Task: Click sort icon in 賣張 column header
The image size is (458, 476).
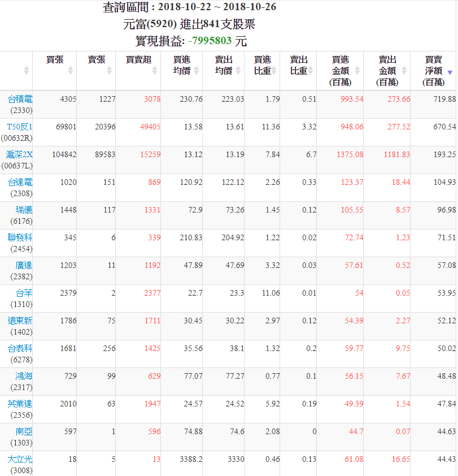Action: pos(110,70)
